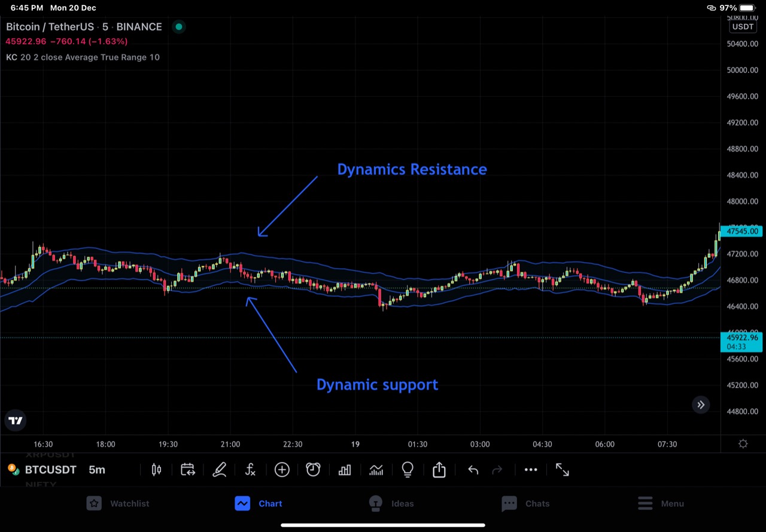
Task: Open the USDT currency selector
Action: 743,26
